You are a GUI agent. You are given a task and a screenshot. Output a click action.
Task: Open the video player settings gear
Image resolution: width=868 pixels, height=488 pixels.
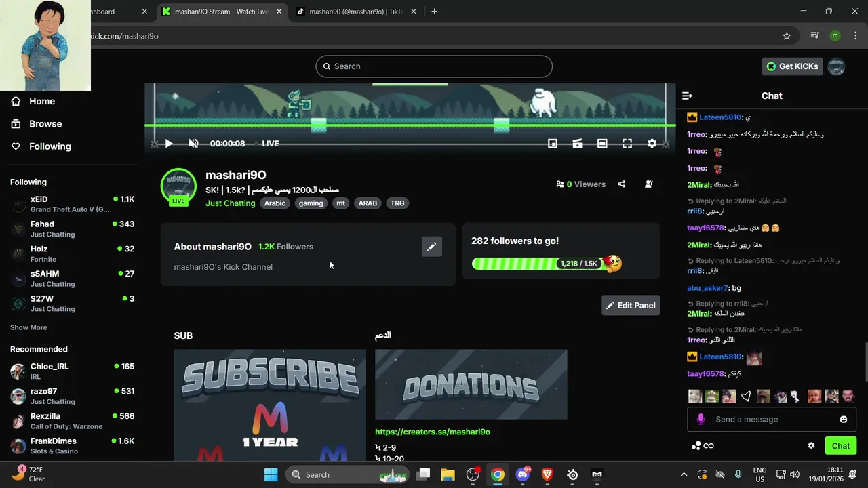click(652, 144)
